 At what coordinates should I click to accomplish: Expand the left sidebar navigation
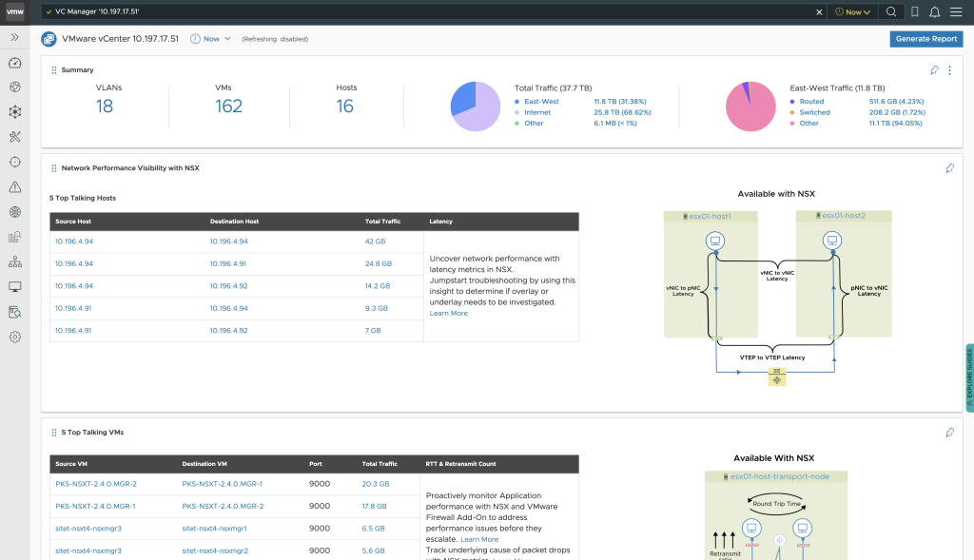pos(14,37)
